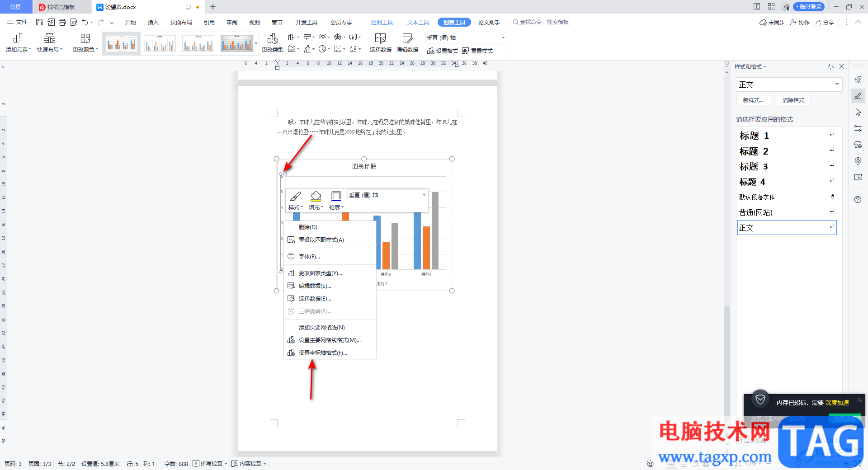Click the pencil styles icon in the right sidebar

(x=858, y=96)
